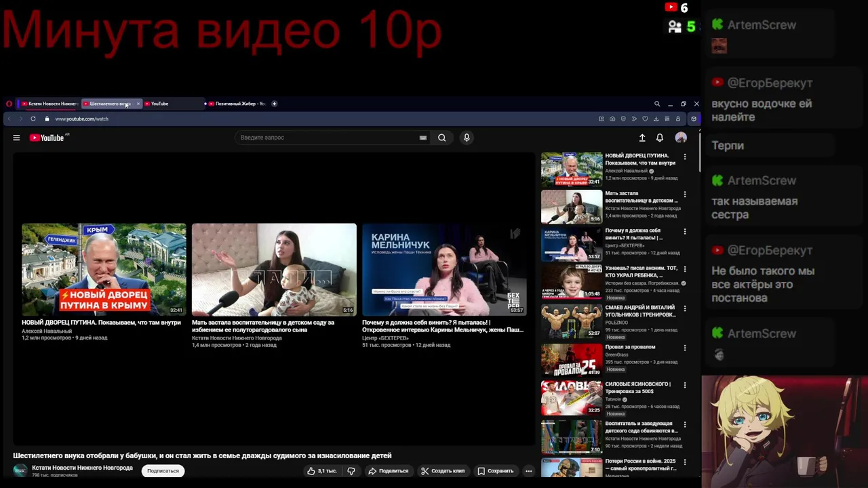
Task: Switch to Кстати Новости Нижнего browser tab
Action: tap(50, 104)
